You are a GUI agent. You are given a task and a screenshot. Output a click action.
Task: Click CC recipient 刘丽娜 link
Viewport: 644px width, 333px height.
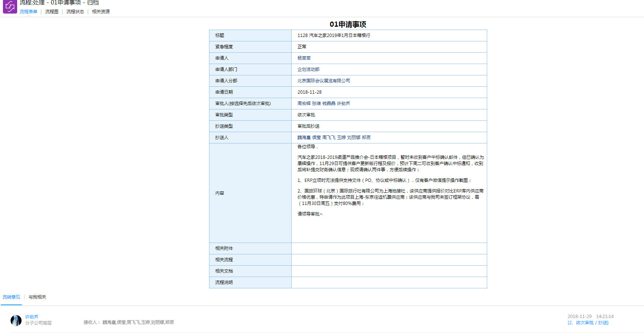pos(353,138)
